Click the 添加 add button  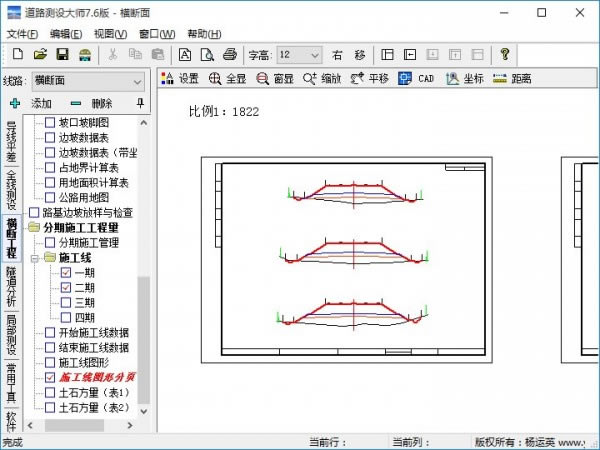tap(31, 103)
